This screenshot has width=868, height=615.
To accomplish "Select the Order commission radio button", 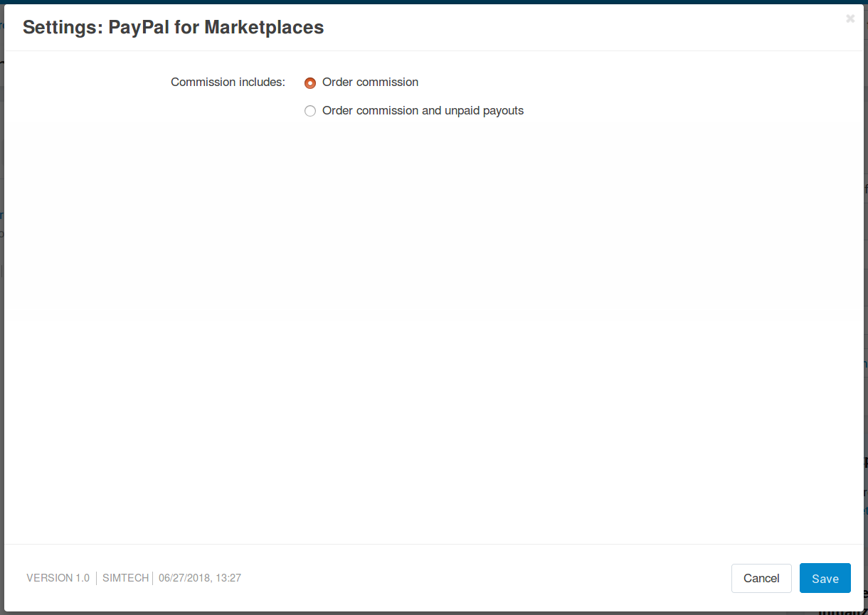I will (310, 82).
